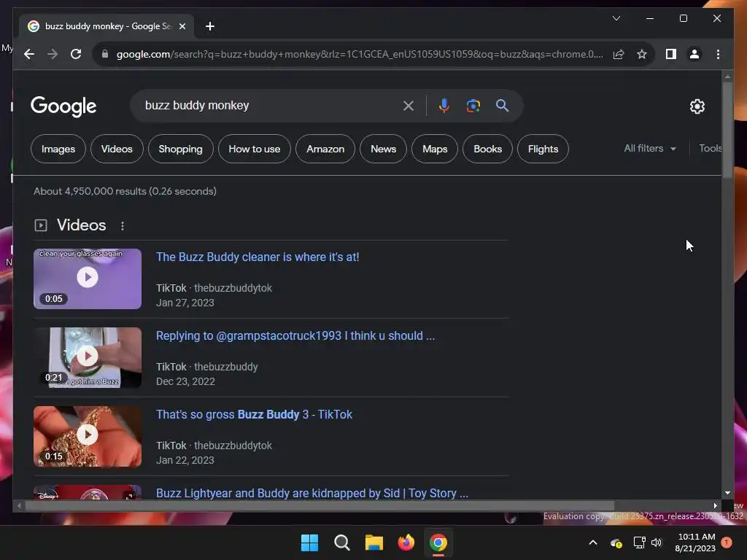Click the scroll right arrow of horizontal scrollbar
The image size is (747, 560).
pyautogui.click(x=715, y=506)
